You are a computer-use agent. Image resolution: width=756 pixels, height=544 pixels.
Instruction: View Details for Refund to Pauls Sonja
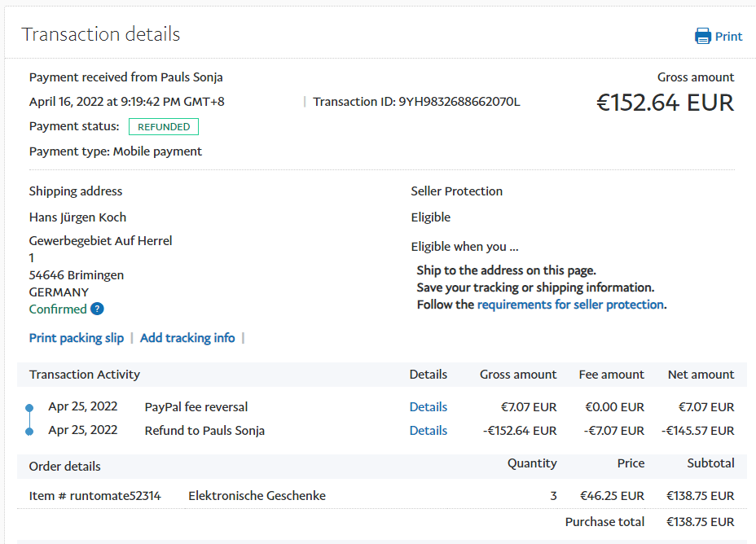tap(429, 431)
